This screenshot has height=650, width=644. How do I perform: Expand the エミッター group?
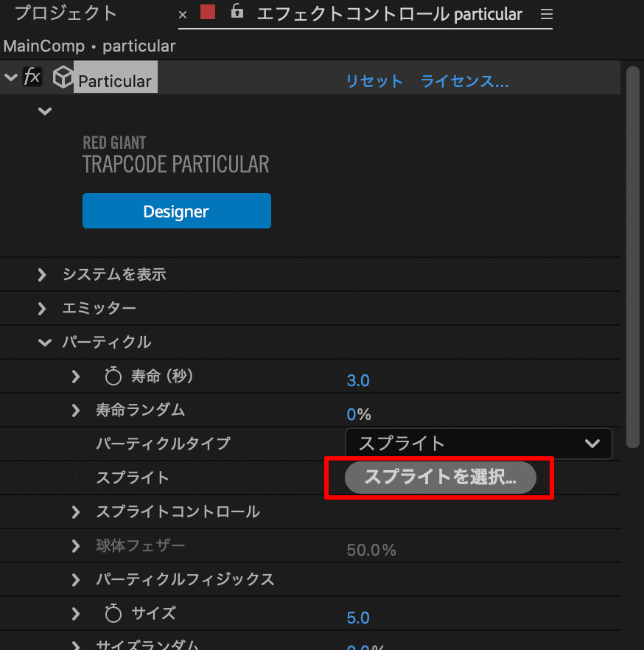(42, 308)
